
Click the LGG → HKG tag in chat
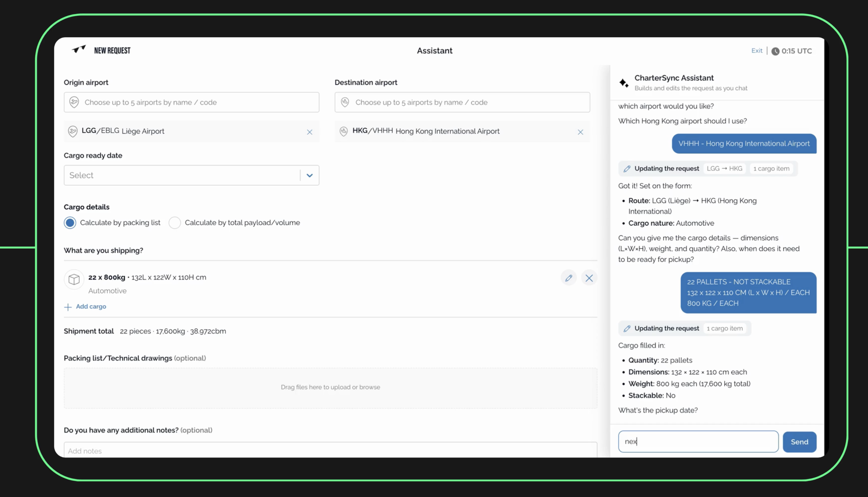click(724, 169)
